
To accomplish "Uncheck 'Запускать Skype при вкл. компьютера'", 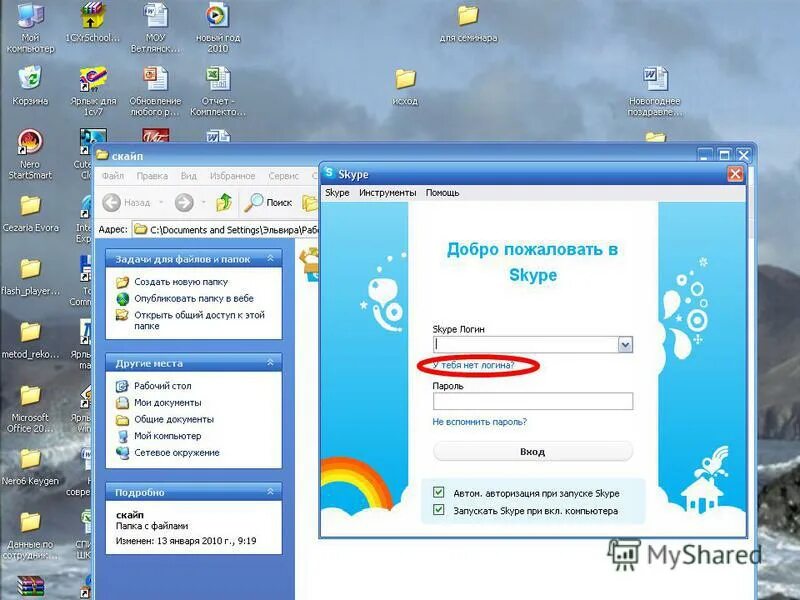I will [x=437, y=512].
